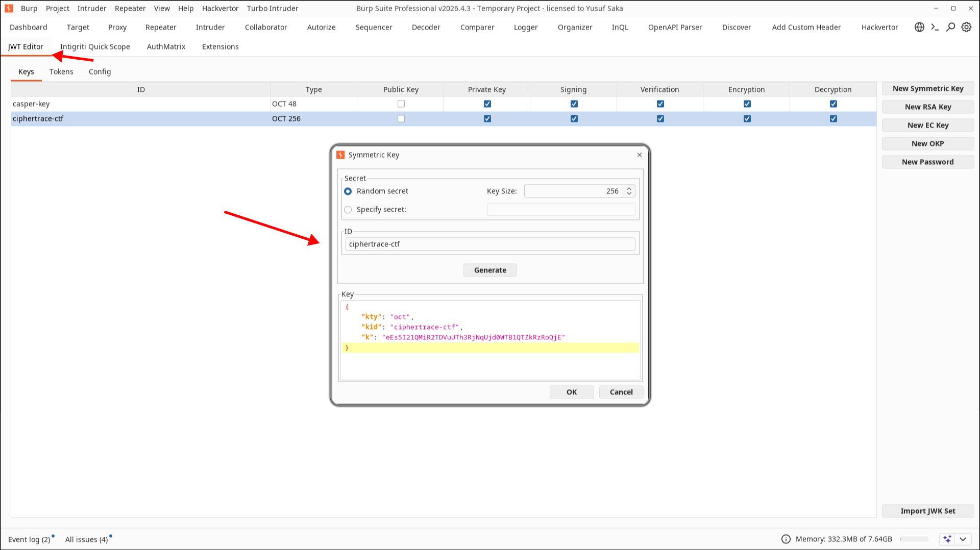Click New EC Key button

click(928, 126)
